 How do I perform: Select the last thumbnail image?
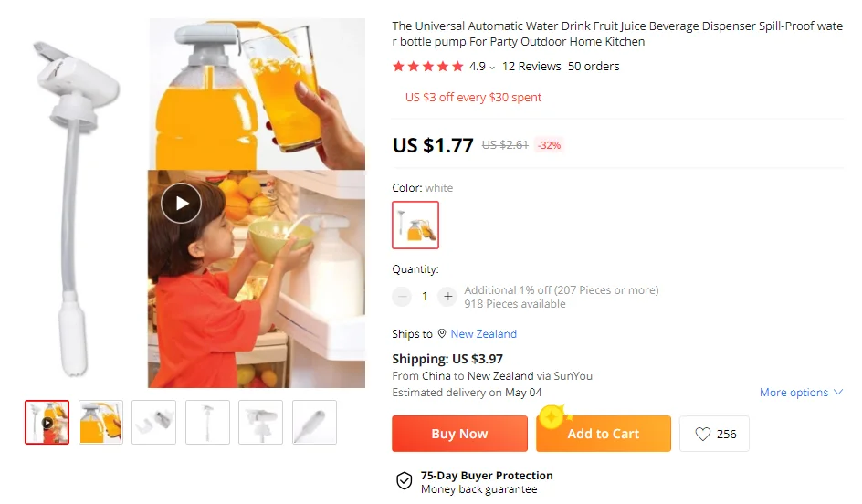tap(314, 423)
